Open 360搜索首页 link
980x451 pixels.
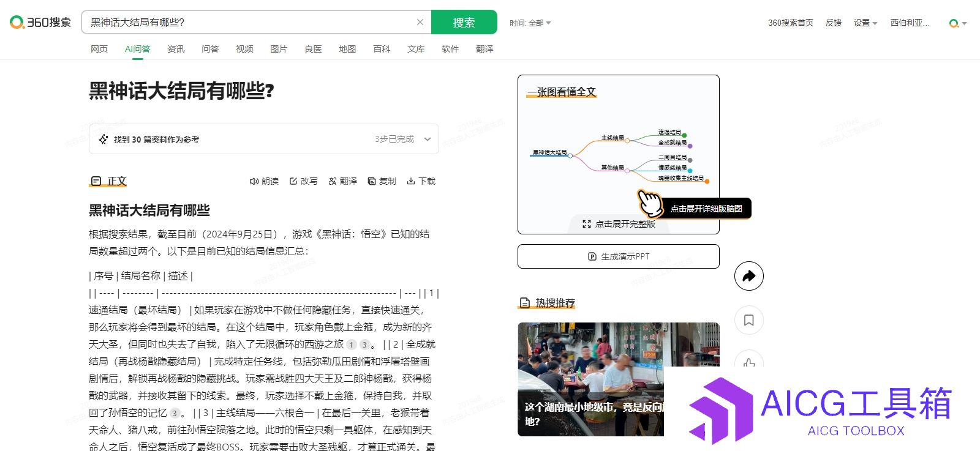tap(791, 23)
